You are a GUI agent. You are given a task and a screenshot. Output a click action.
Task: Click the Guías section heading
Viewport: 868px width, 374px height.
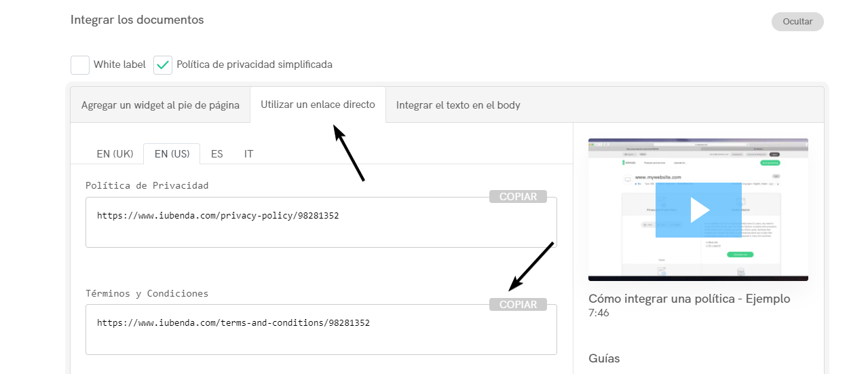[604, 358]
